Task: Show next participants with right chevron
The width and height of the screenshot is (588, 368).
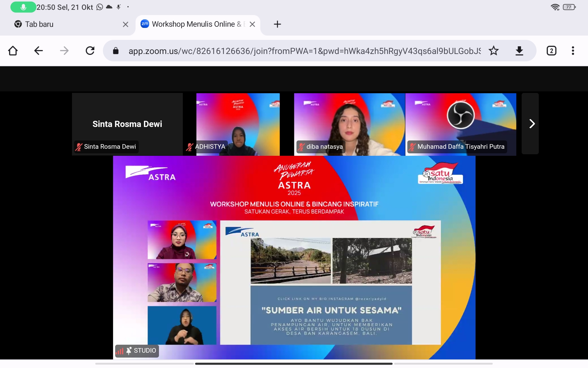Action: click(x=532, y=124)
